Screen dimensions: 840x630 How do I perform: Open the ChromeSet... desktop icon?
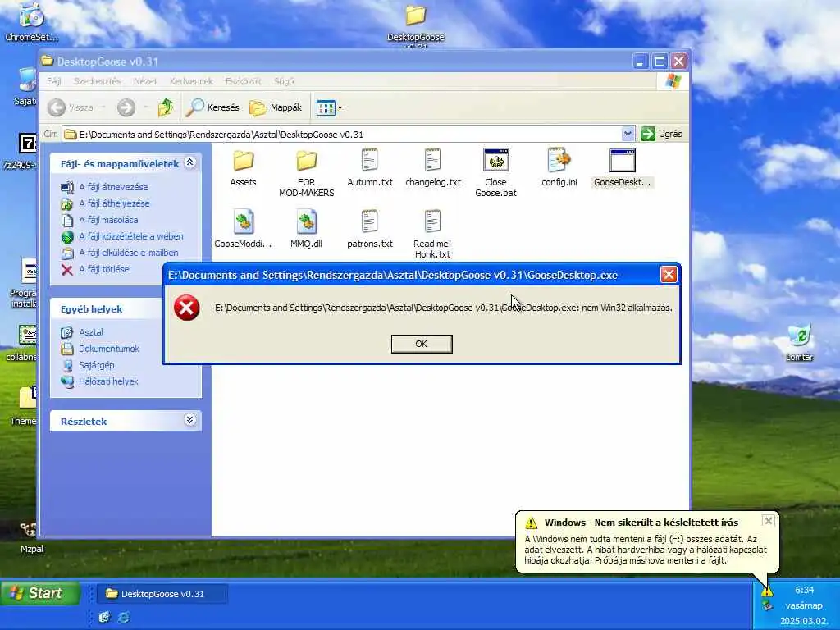(32, 22)
